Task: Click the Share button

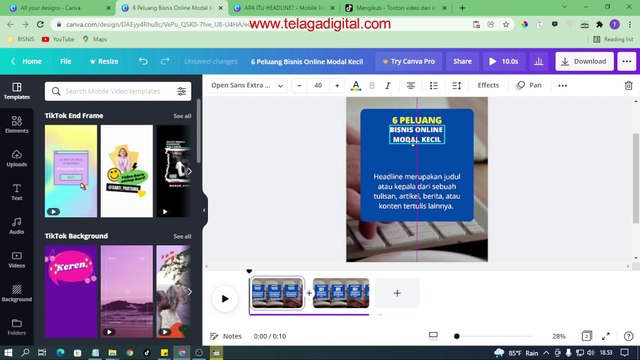Action: [462, 61]
